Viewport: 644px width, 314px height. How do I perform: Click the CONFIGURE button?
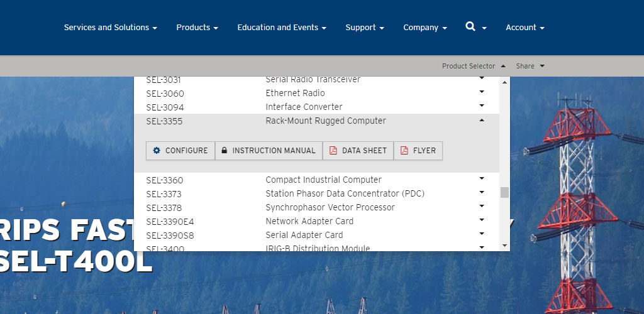point(180,151)
